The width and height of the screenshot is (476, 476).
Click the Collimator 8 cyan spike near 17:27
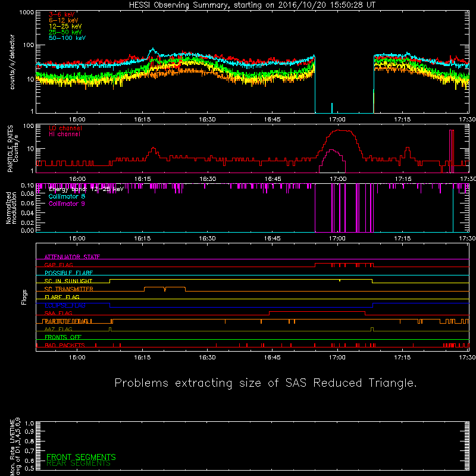tap(453, 209)
